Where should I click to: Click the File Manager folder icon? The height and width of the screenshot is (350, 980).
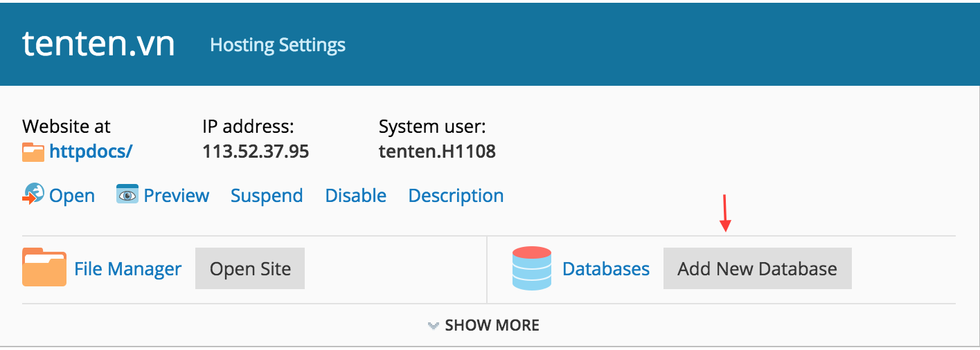(x=44, y=268)
